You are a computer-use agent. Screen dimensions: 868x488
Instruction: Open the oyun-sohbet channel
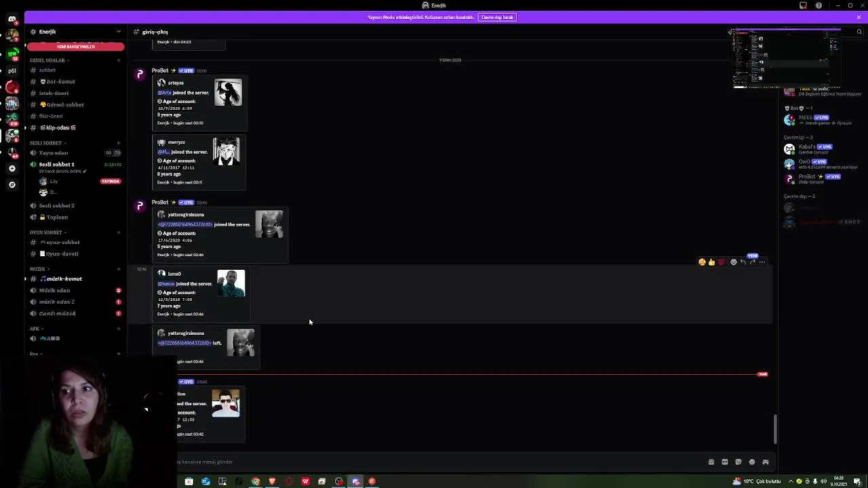click(x=75, y=242)
